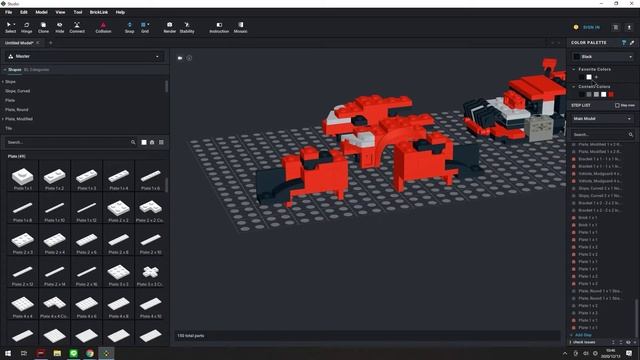Add a new favorite color

click(596, 77)
